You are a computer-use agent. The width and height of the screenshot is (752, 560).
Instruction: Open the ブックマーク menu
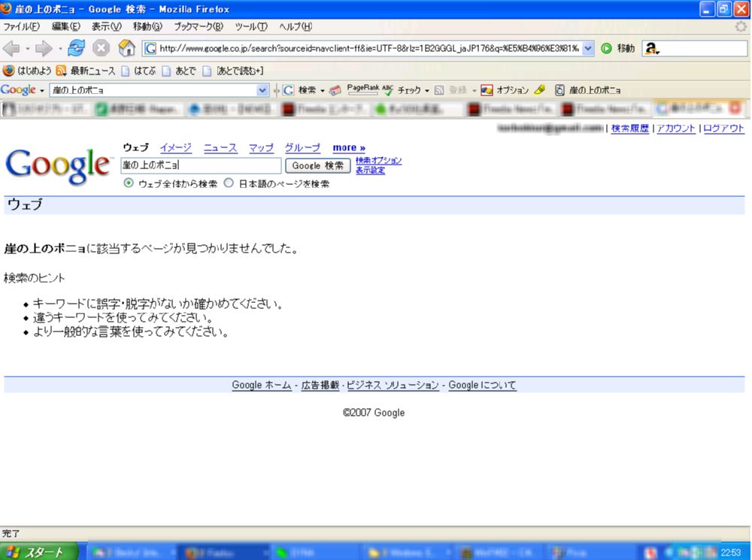pyautogui.click(x=198, y=27)
